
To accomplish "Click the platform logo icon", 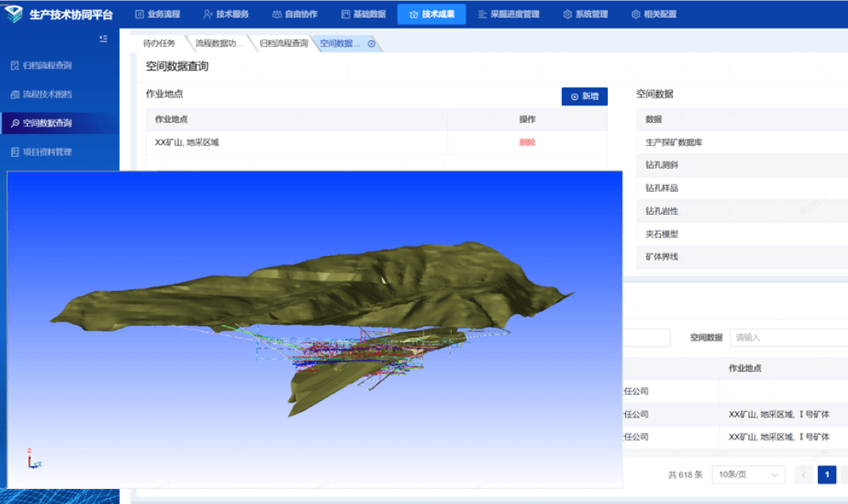I will [13, 13].
